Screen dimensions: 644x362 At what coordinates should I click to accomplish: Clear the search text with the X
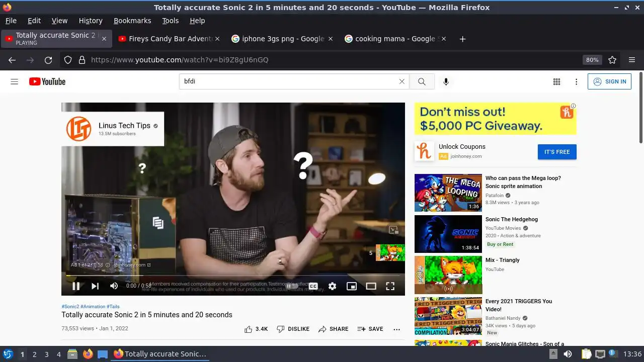pyautogui.click(x=401, y=81)
